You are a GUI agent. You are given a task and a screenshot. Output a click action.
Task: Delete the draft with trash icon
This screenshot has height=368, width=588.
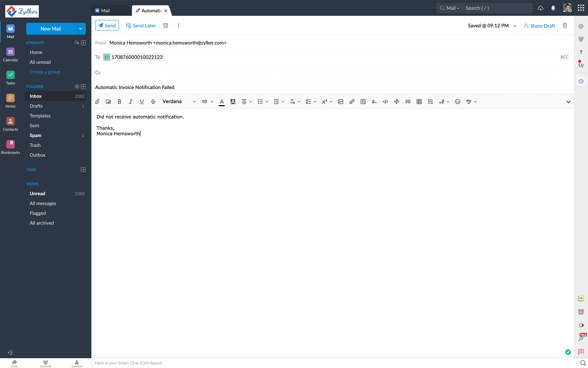click(565, 26)
